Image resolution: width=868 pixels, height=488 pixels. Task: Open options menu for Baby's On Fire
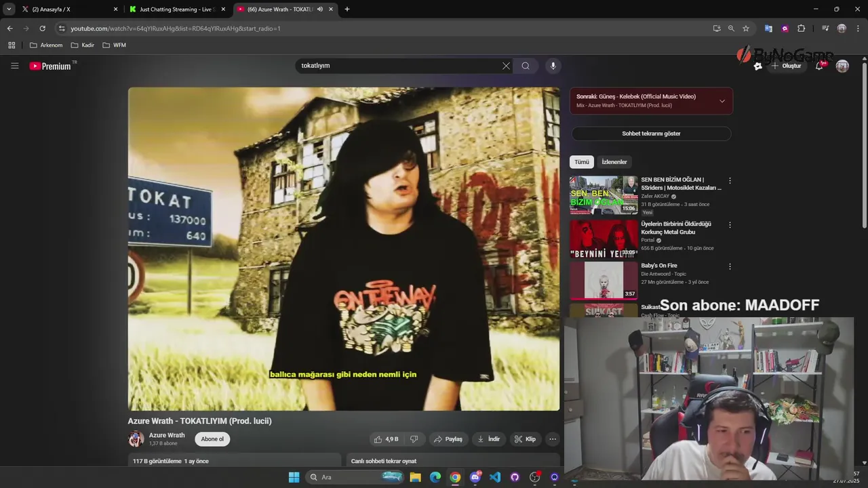[730, 267]
